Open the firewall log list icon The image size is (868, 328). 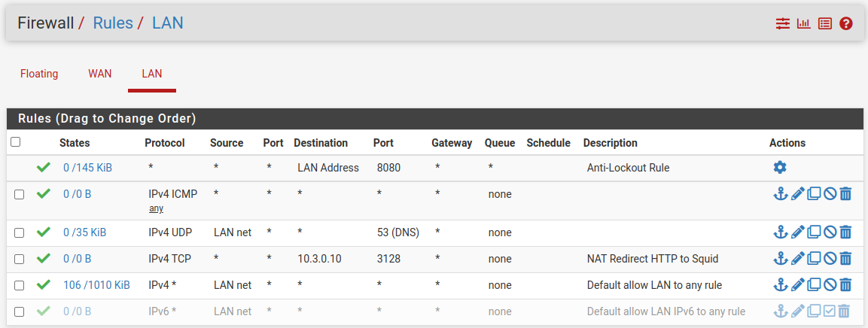point(825,23)
